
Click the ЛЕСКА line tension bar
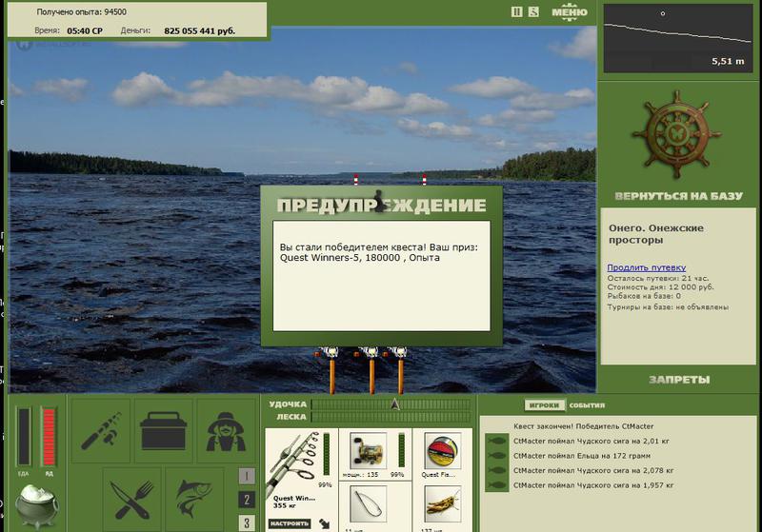click(x=391, y=417)
